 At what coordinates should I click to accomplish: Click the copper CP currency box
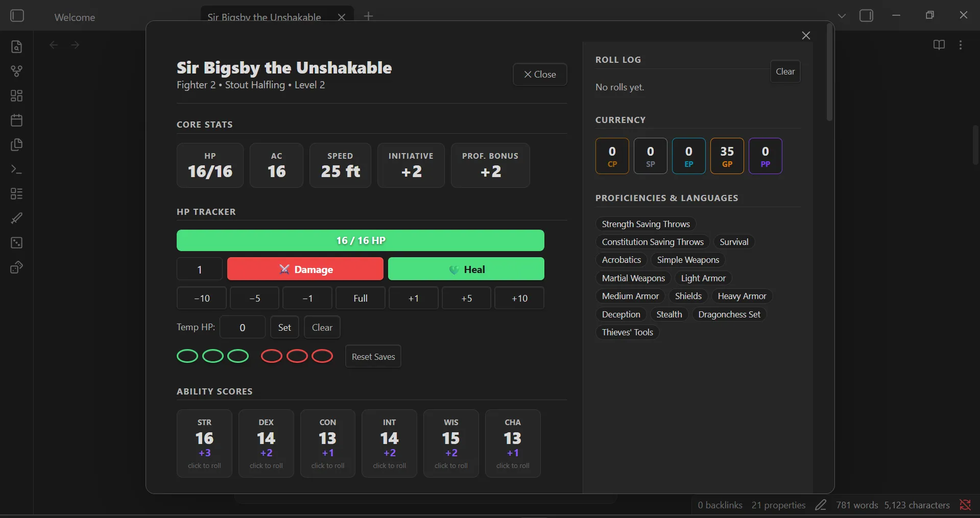click(x=612, y=156)
